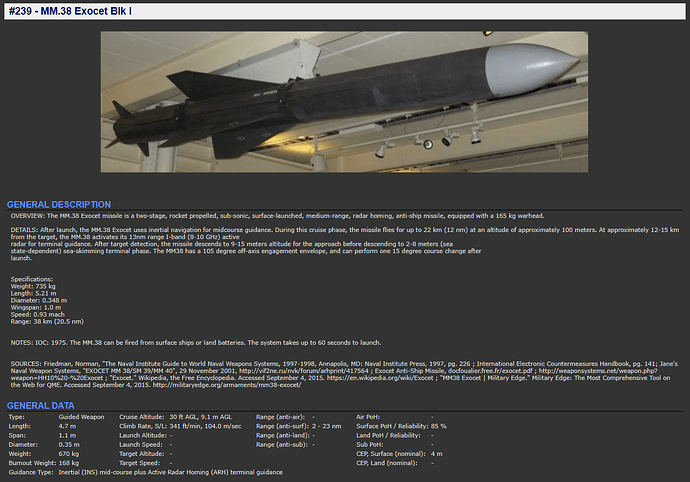The image size is (690, 482).
Task: Click the 'Specifications:' label
Action: tap(32, 279)
